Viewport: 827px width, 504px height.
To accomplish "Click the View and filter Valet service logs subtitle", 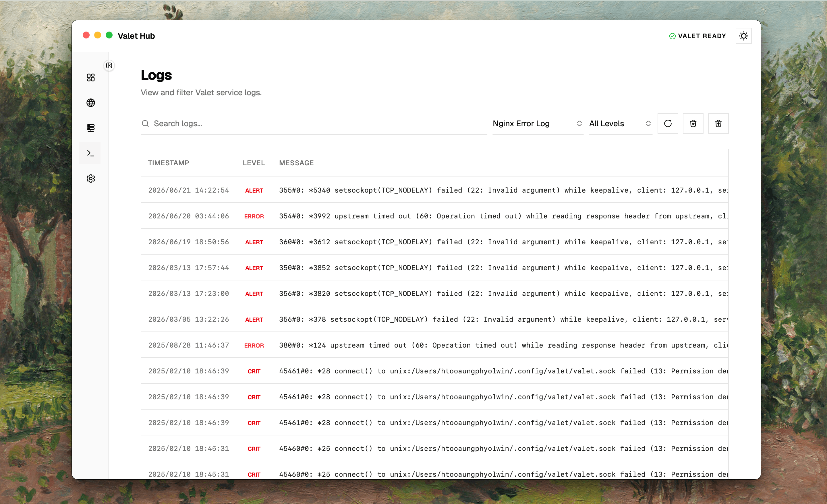I will [x=201, y=93].
